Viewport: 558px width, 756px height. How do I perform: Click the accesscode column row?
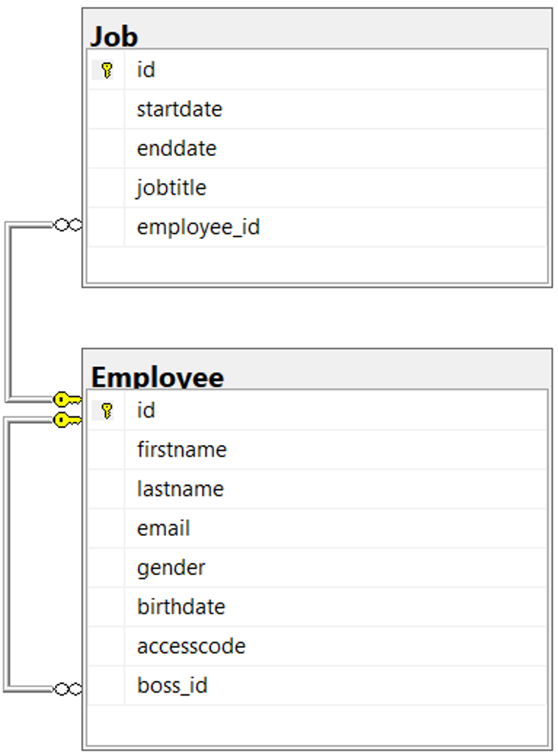tap(191, 646)
